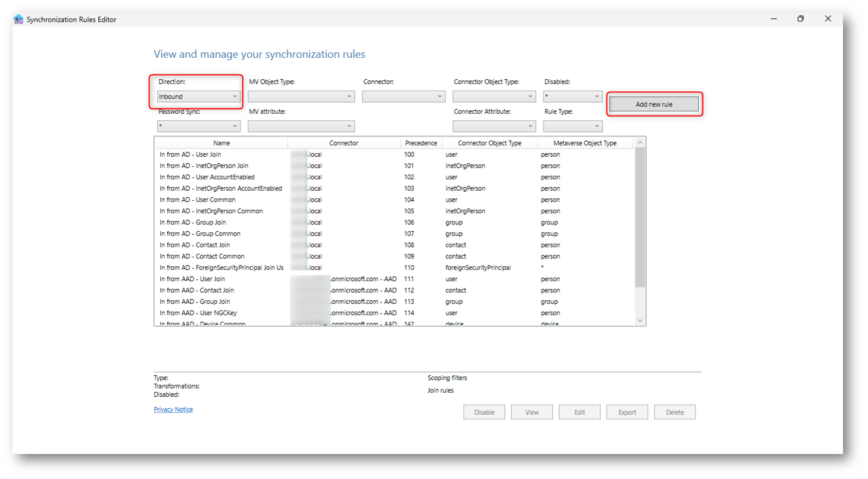This screenshot has width=868, height=479.
Task: Click the Metaverse Object Type column header
Action: click(585, 143)
